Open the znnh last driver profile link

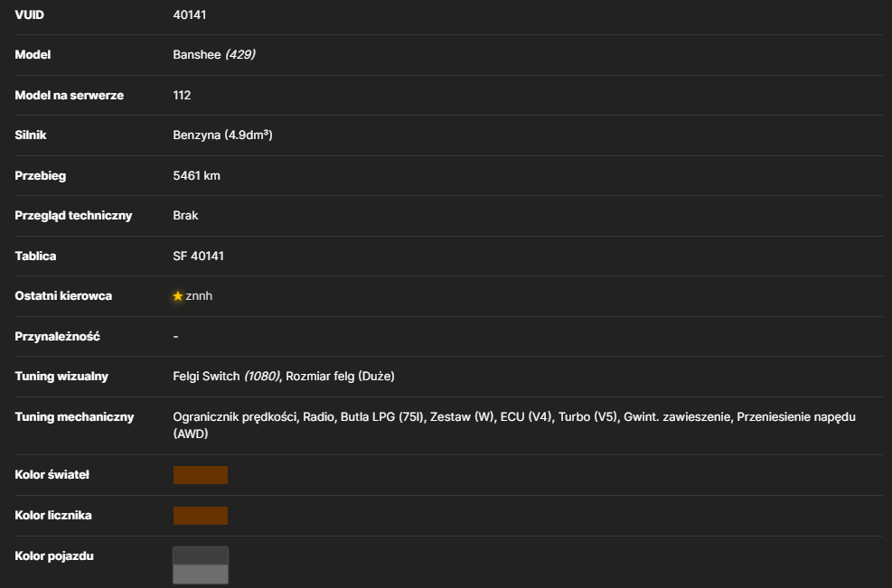click(199, 296)
